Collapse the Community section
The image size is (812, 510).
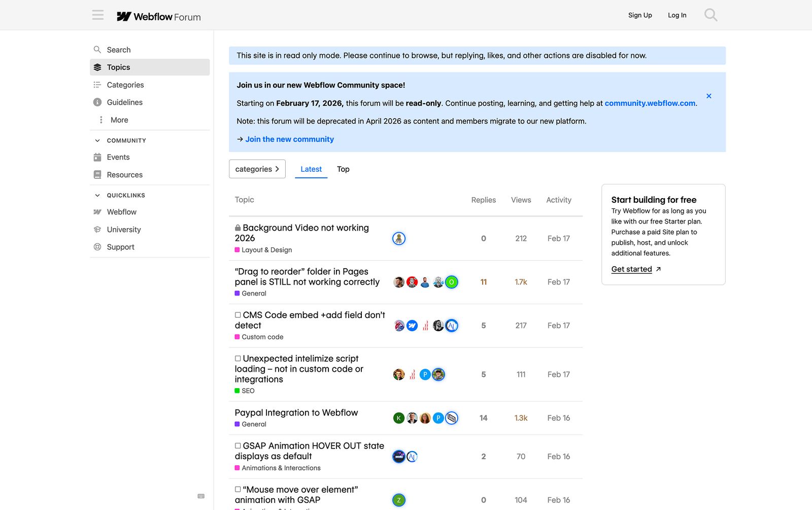(120, 141)
